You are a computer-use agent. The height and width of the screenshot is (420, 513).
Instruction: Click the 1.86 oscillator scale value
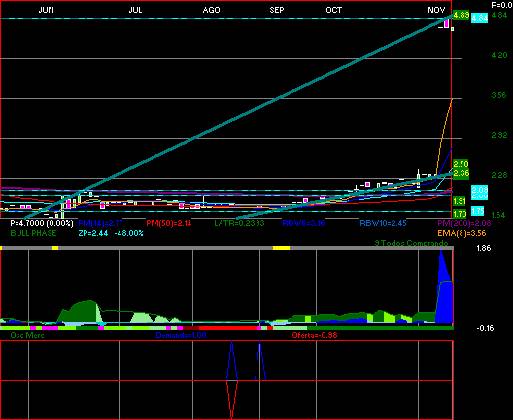coord(483,248)
